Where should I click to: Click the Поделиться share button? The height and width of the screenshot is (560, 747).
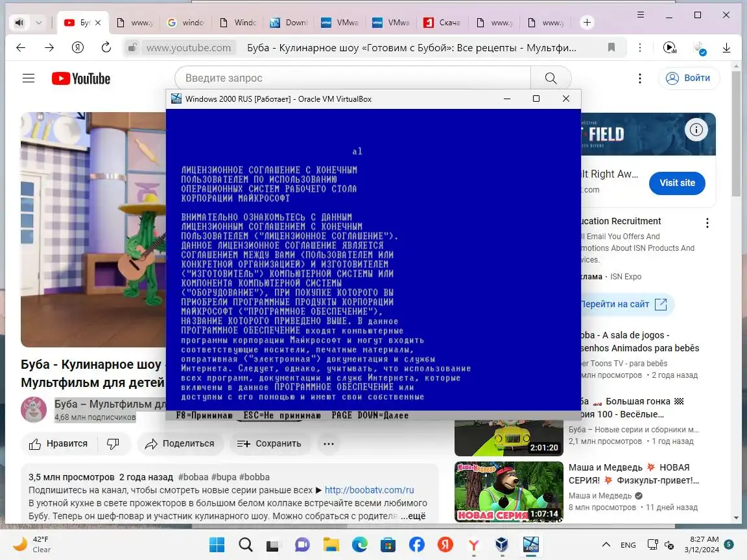[180, 444]
